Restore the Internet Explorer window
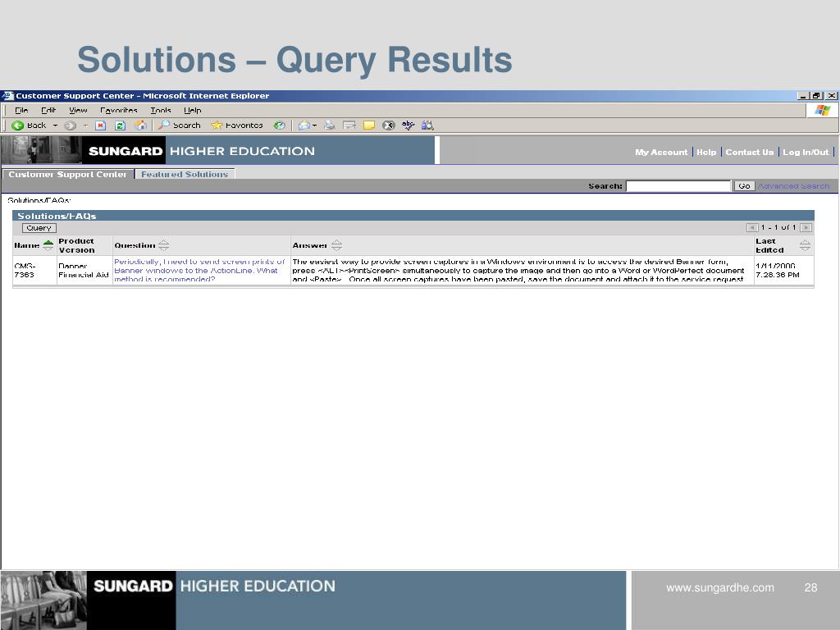Screen dimensions: 840x630 (817, 96)
